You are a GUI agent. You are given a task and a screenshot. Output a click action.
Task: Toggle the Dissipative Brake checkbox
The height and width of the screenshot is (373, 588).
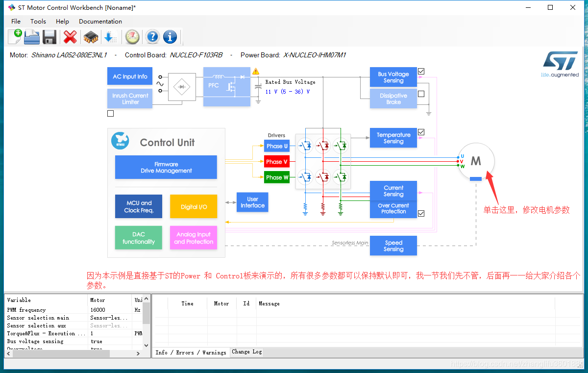point(421,94)
